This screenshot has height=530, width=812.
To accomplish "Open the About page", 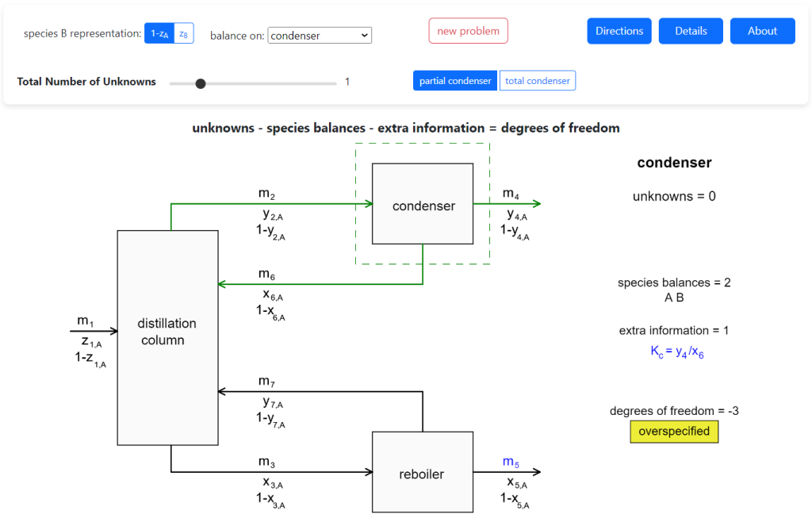I will [762, 31].
